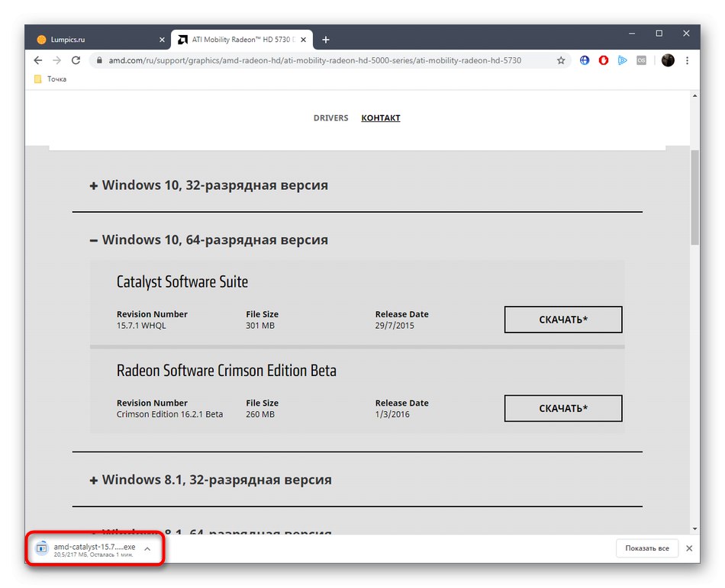The image size is (725, 588).
Task: Select revision text 15.7.1 WHQL
Action: coord(141,326)
